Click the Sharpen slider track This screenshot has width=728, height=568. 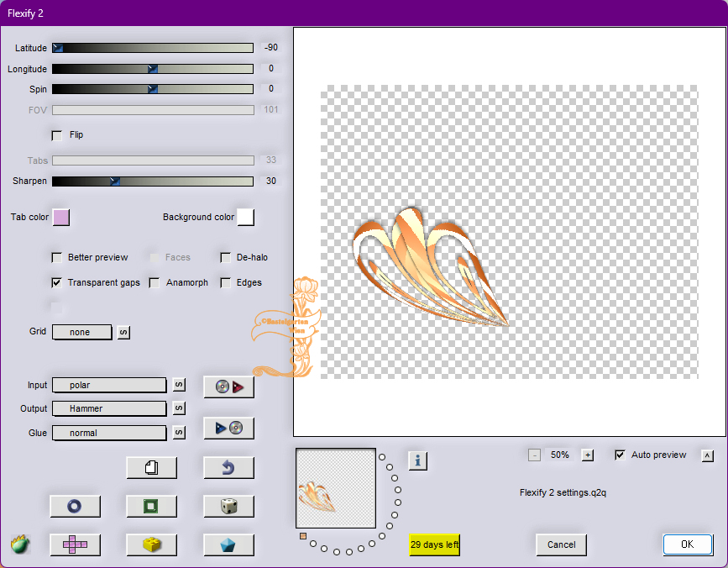coord(153,181)
